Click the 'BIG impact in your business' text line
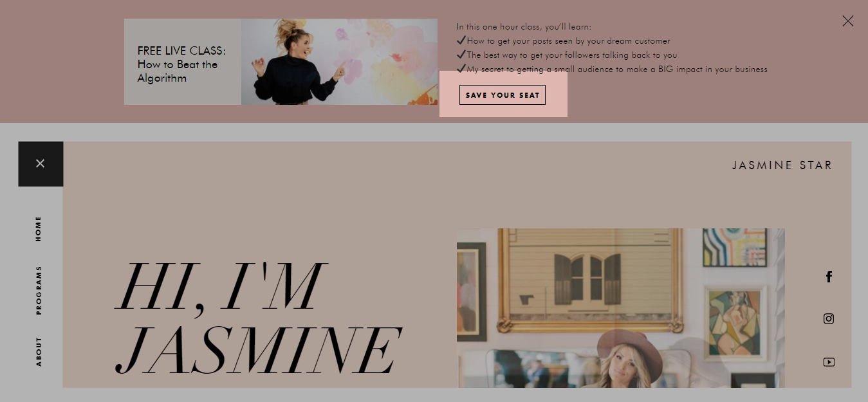This screenshot has width=868, height=402. pyautogui.click(x=616, y=69)
